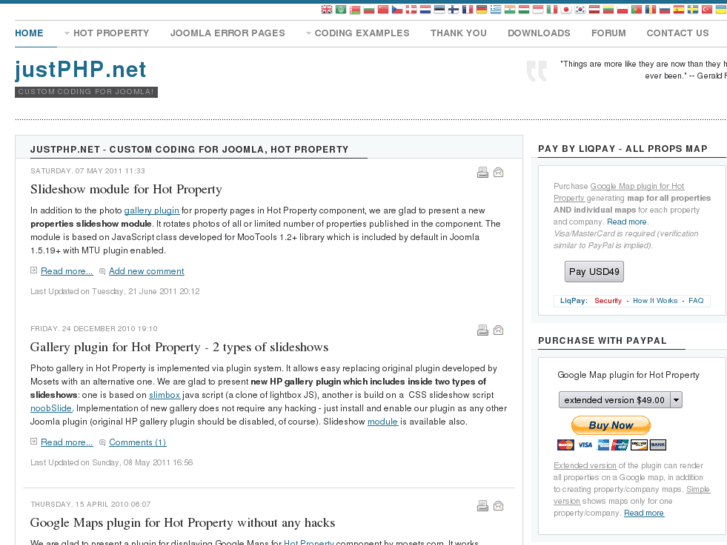Select the Romania flag icon
Image resolution: width=727 pixels, height=545 pixels.
(650, 9)
